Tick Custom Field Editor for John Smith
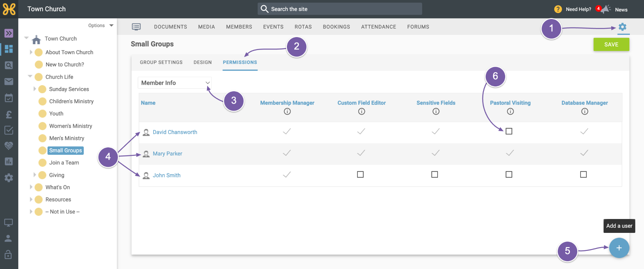This screenshot has height=269, width=644. point(360,174)
